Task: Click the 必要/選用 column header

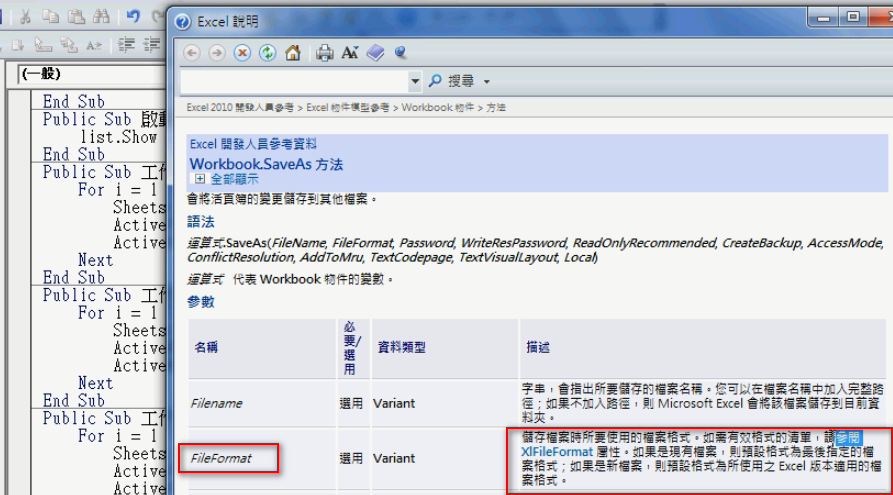Action: (x=350, y=348)
